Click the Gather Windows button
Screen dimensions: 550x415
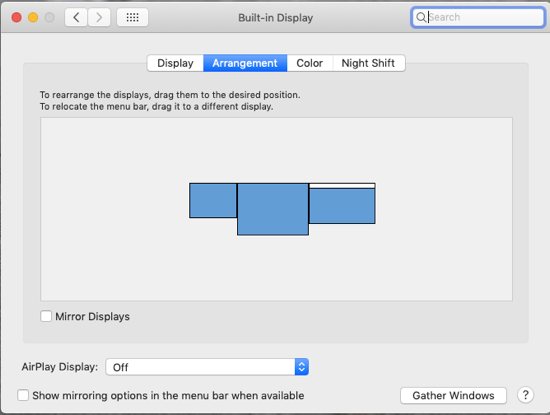453,395
